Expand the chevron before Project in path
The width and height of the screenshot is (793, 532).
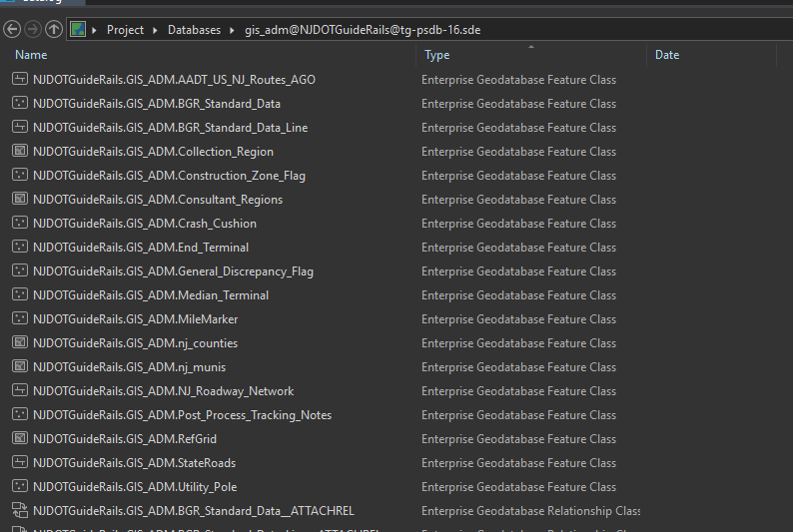click(94, 30)
